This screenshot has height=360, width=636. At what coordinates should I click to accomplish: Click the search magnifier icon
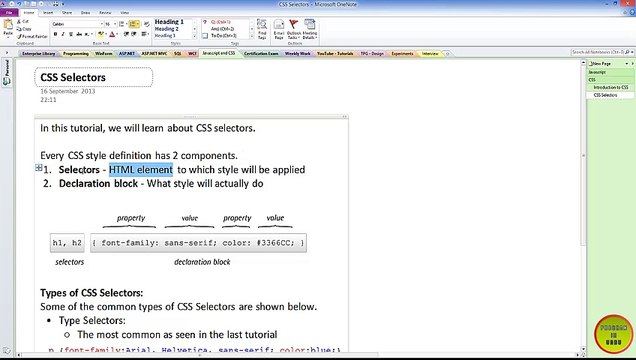pyautogui.click(x=627, y=52)
